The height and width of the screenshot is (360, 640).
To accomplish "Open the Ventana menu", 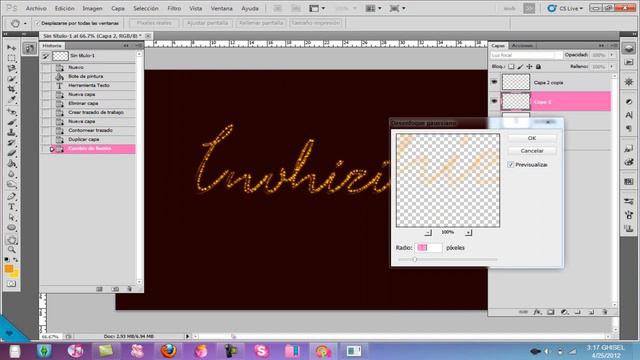I will point(222,8).
